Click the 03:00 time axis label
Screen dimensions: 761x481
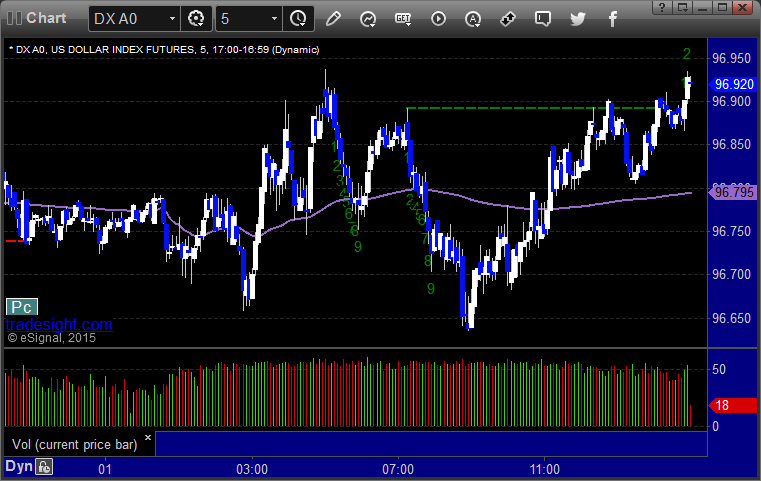click(x=252, y=469)
